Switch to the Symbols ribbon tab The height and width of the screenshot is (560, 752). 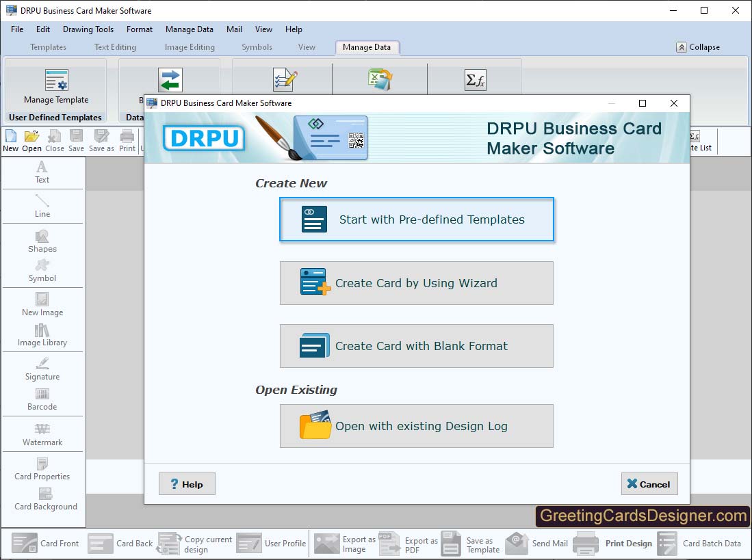(257, 47)
